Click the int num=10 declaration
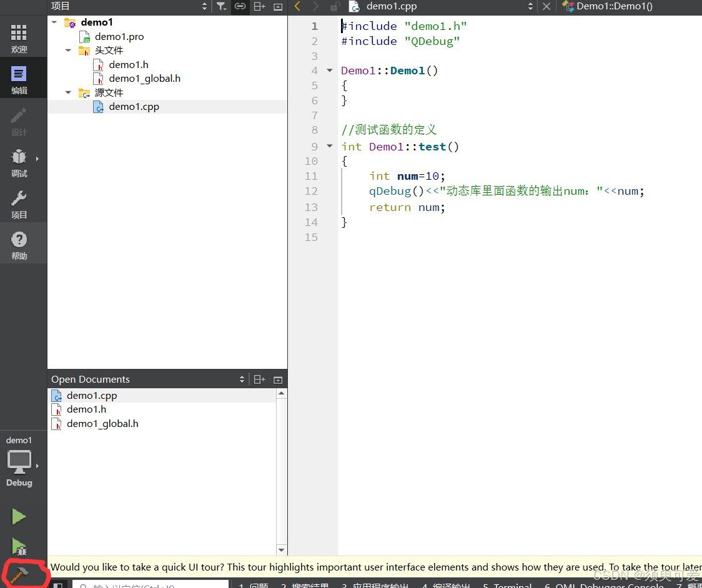Screen dimensions: 702x588 (x=407, y=176)
